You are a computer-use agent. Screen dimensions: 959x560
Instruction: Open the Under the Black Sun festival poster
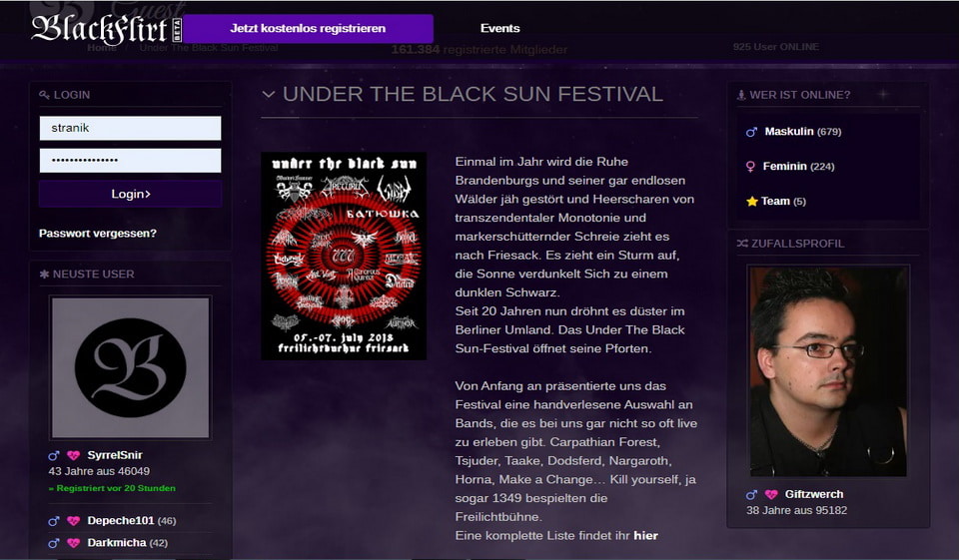tap(344, 257)
